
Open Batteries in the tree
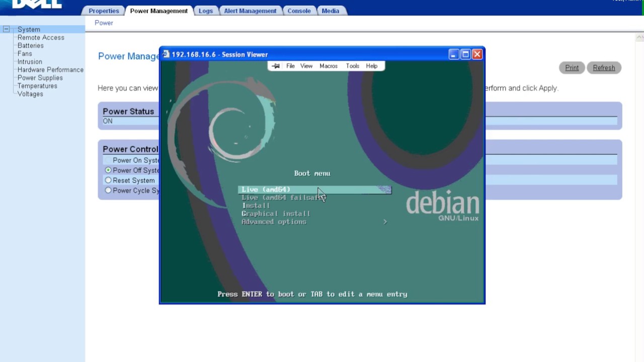coord(31,46)
